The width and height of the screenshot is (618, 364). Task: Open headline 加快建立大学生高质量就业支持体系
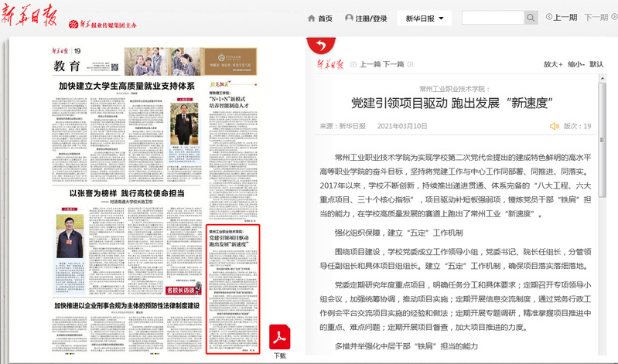[x=125, y=87]
